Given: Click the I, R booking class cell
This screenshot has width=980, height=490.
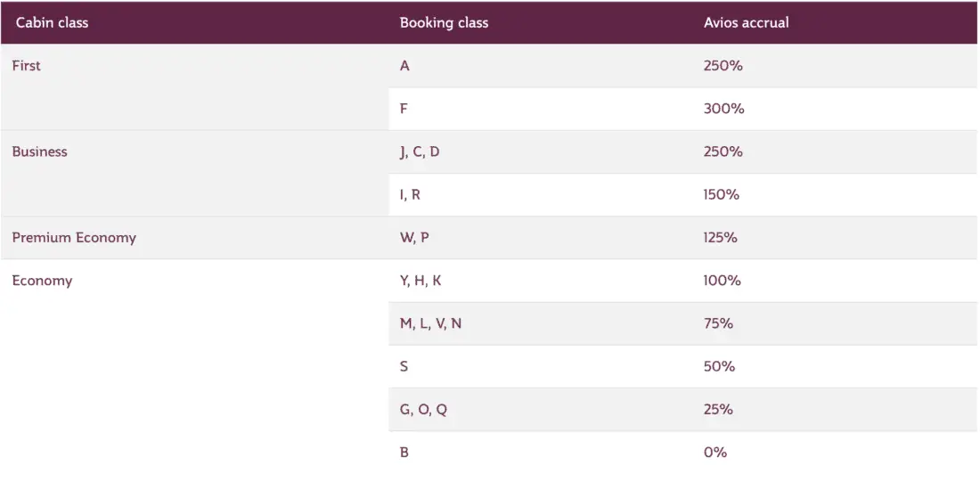Looking at the screenshot, I should (410, 195).
